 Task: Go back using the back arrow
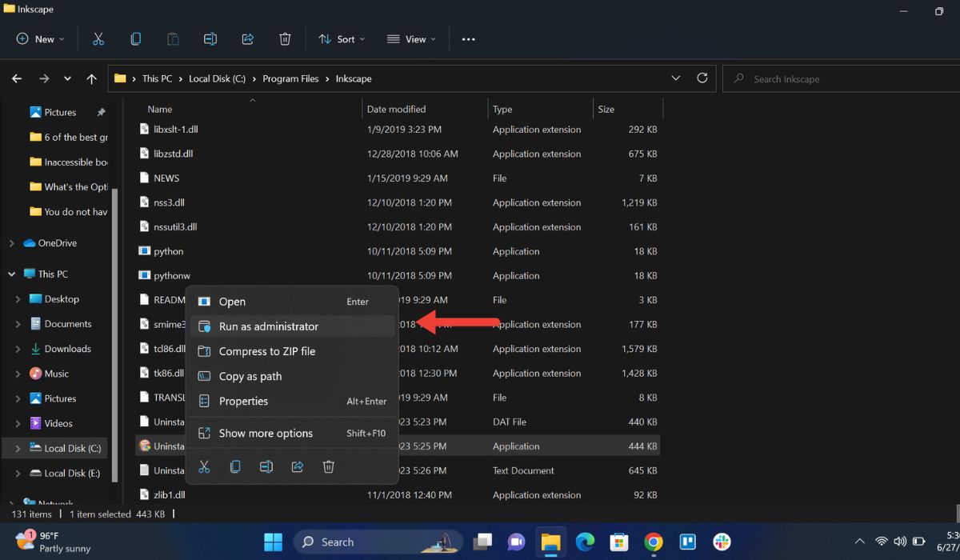pos(16,78)
